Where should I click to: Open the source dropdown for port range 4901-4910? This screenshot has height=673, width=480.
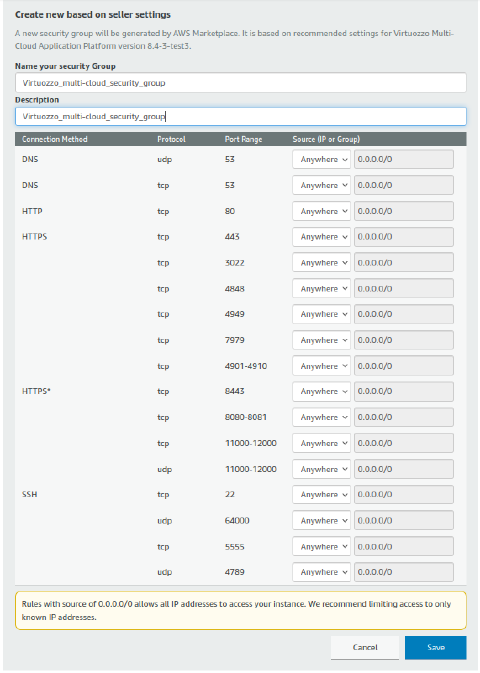tap(322, 366)
